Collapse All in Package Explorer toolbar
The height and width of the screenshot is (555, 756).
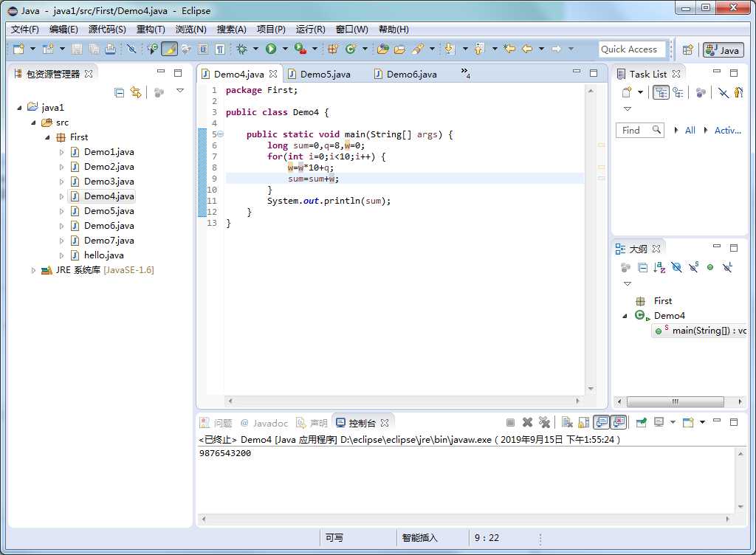pyautogui.click(x=120, y=92)
